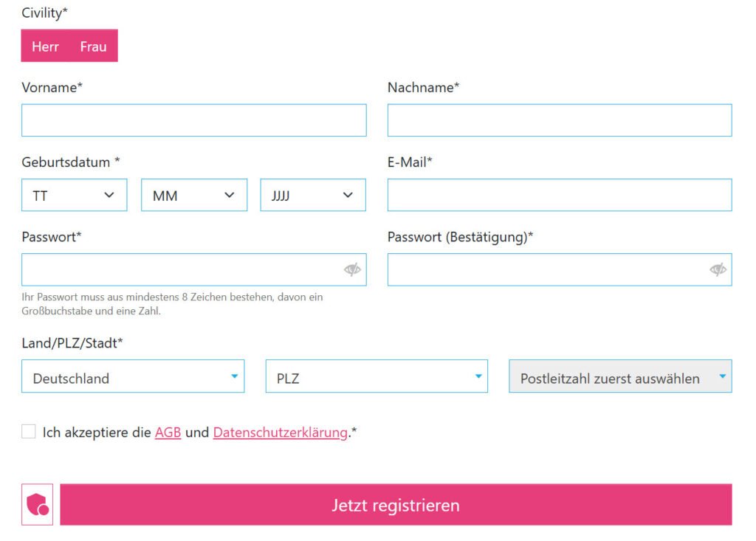Follow the Datenschutzerklärung link

[x=280, y=433]
